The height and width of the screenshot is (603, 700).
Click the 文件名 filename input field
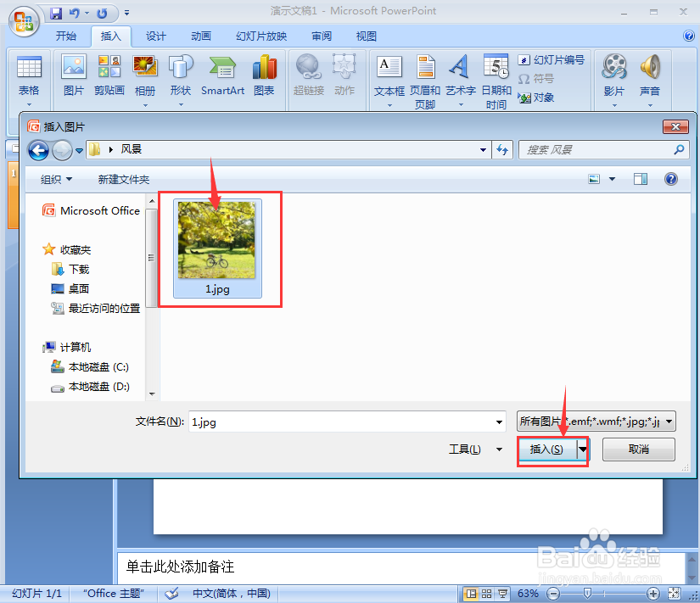coord(347,422)
